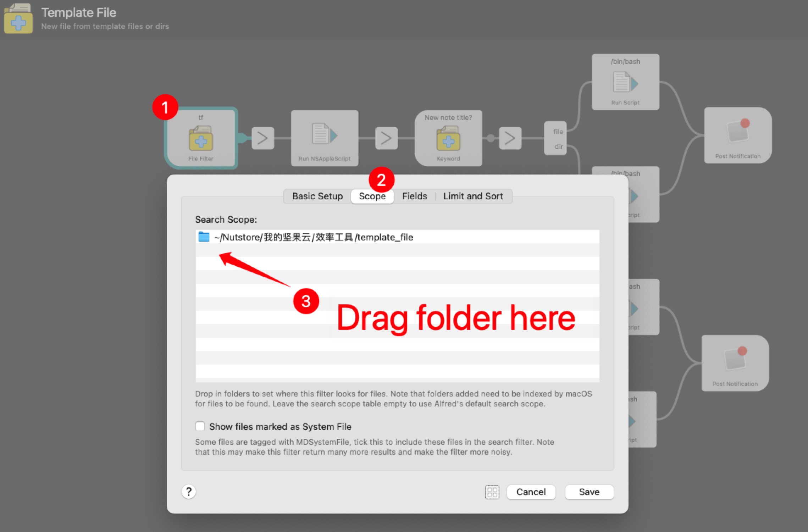Open the Fields tab
Viewport: 808px width, 532px height.
pyautogui.click(x=414, y=196)
